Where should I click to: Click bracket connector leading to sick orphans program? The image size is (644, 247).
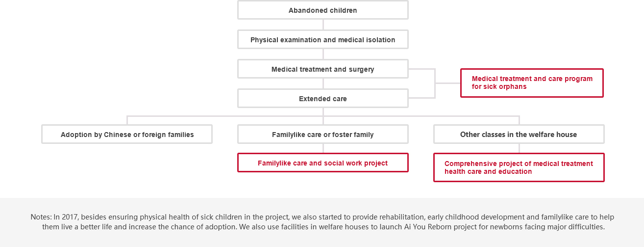click(x=435, y=83)
